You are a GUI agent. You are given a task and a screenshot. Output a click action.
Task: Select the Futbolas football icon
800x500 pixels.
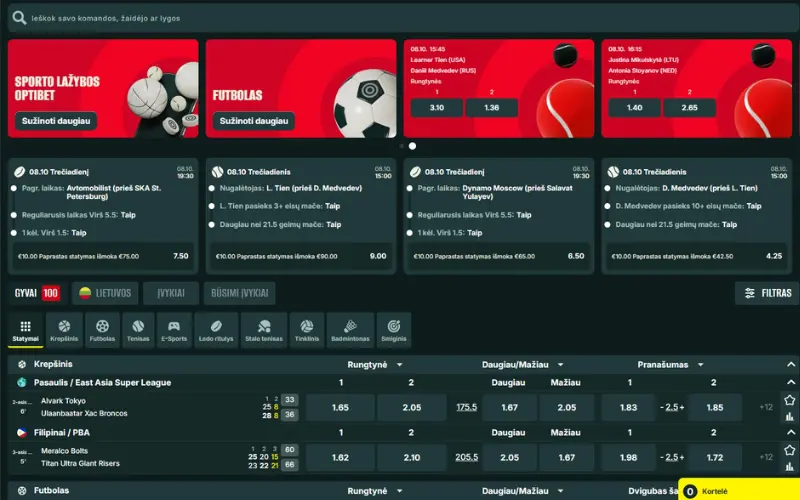(102, 331)
